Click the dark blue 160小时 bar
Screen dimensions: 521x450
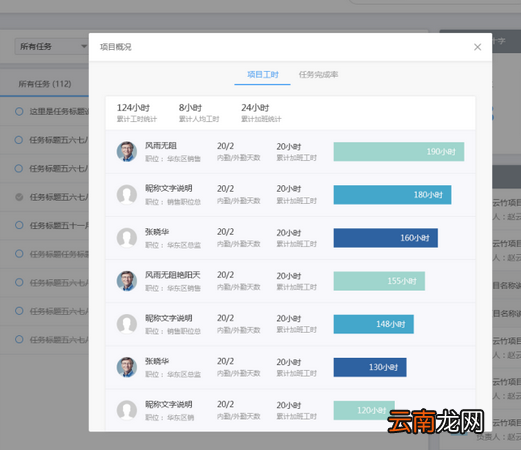coord(386,238)
